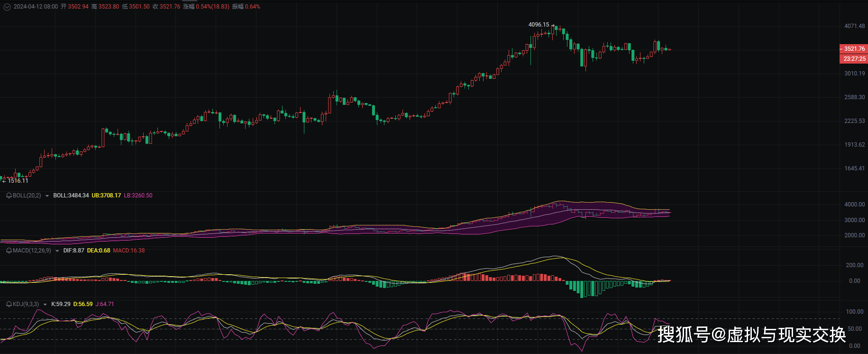Click the KDJ indicator alert bell icon

coord(9,304)
